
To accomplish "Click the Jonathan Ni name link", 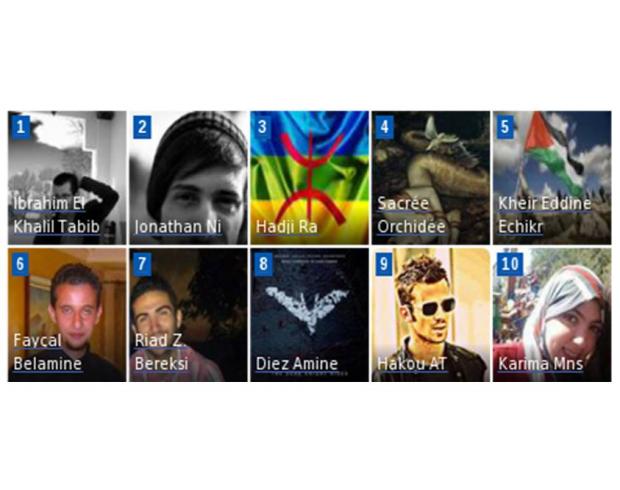I will tap(178, 227).
